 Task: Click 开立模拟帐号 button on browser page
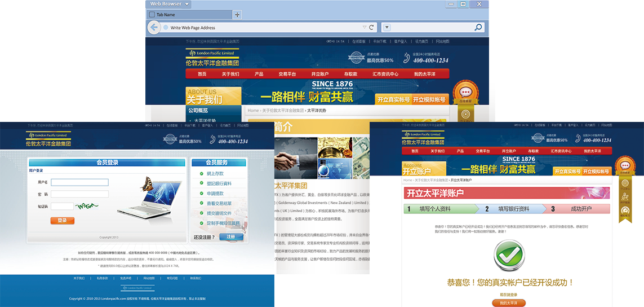[429, 99]
